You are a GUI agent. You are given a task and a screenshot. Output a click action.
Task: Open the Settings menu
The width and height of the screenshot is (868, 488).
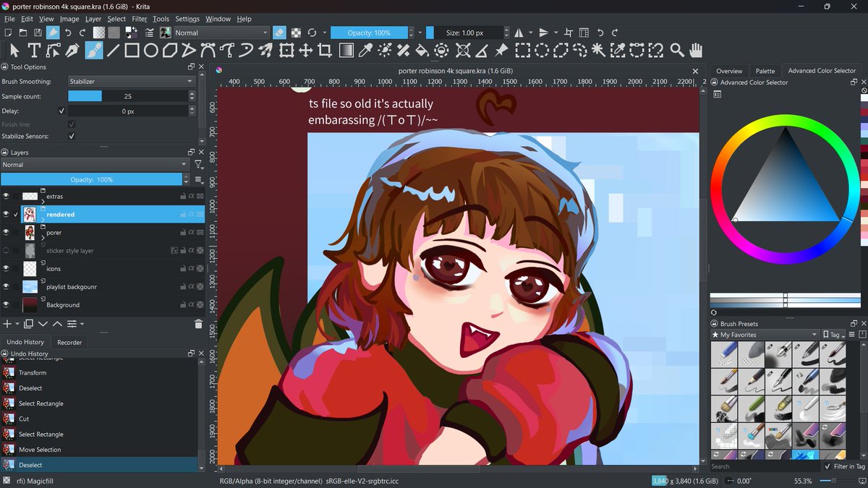(x=187, y=19)
